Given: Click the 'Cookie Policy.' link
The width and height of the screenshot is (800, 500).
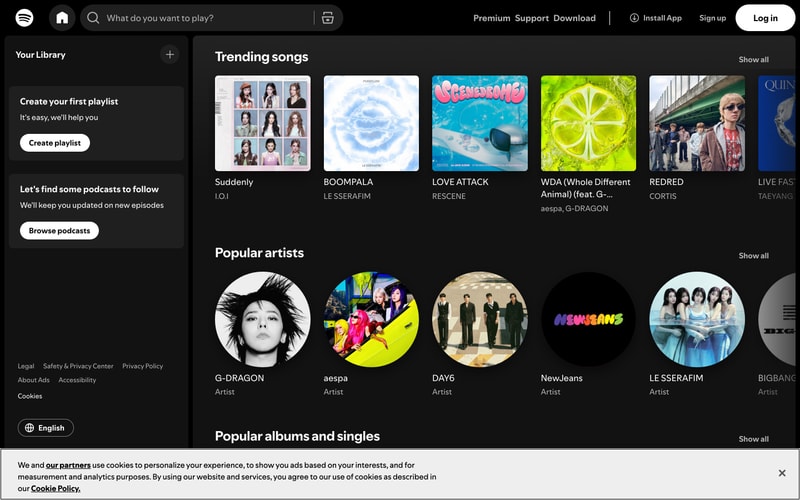Looking at the screenshot, I should coord(56,489).
